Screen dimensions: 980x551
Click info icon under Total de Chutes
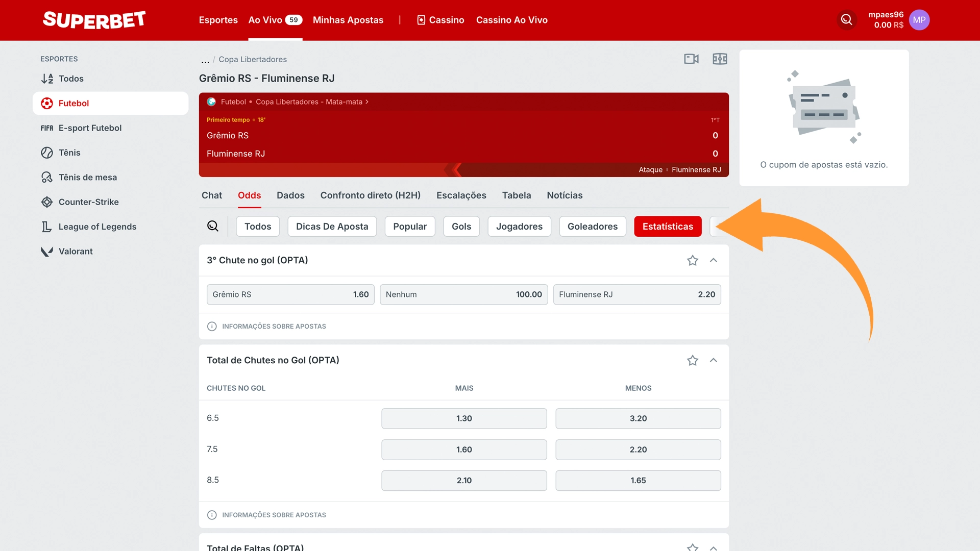[x=212, y=515]
